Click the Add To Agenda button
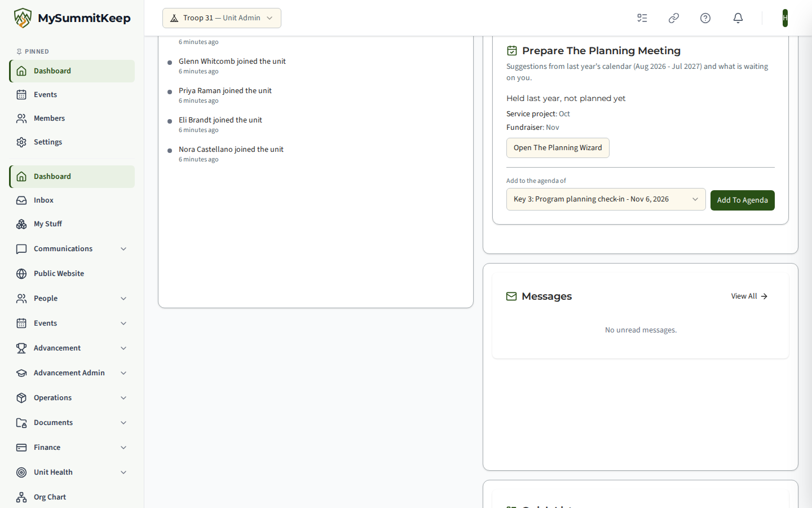 point(743,200)
